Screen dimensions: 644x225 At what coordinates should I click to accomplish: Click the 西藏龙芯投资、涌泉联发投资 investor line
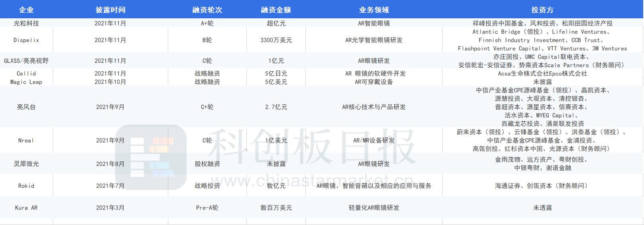pos(542,124)
